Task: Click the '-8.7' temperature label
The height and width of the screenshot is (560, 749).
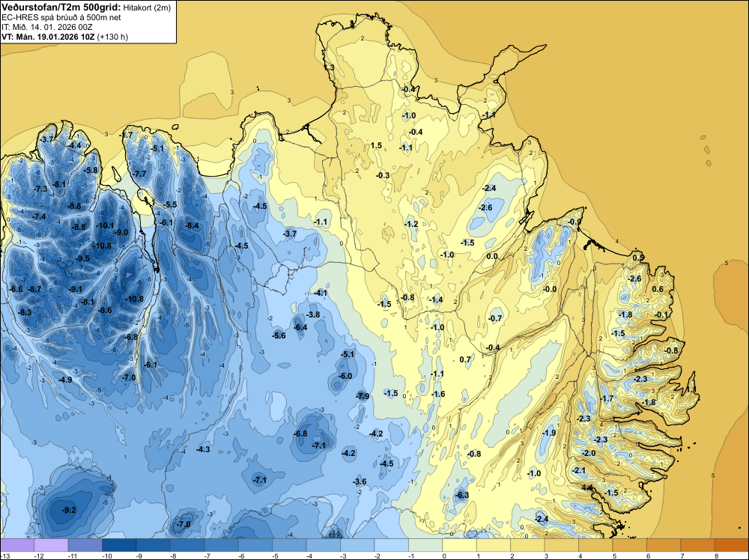Action: 34,289
